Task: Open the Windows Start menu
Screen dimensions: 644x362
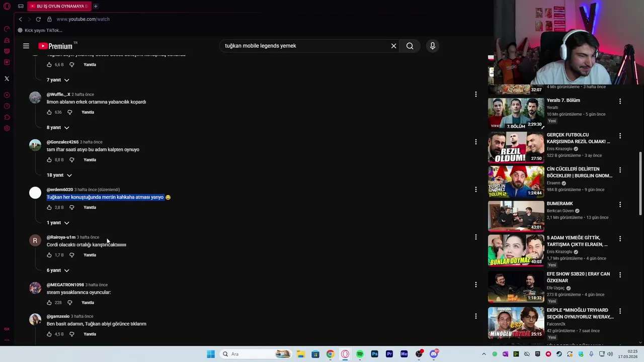Action: 211,354
